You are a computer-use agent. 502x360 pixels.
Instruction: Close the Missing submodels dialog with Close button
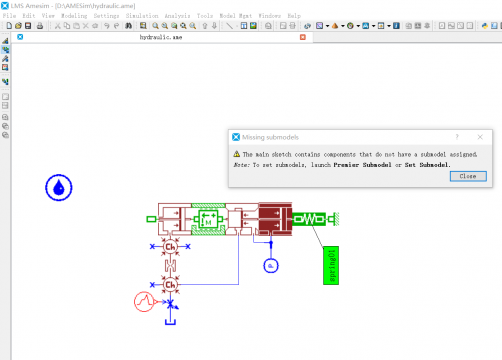468,176
